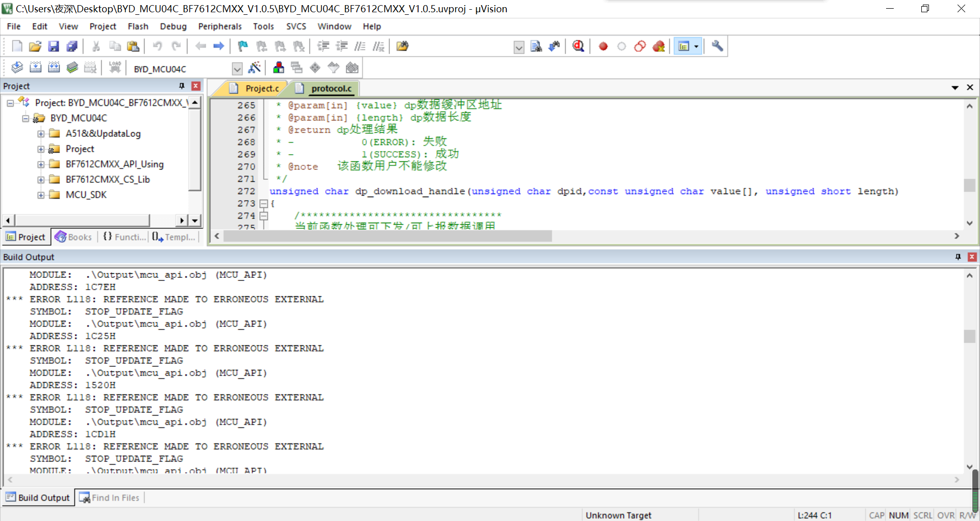Open the Templates panel tab
This screenshot has height=521, width=980.
click(x=174, y=237)
